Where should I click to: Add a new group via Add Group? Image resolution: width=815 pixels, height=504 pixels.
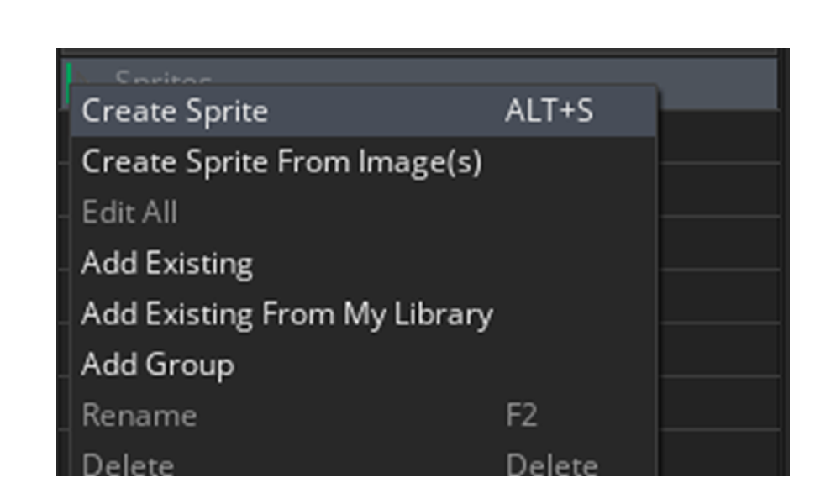click(157, 365)
